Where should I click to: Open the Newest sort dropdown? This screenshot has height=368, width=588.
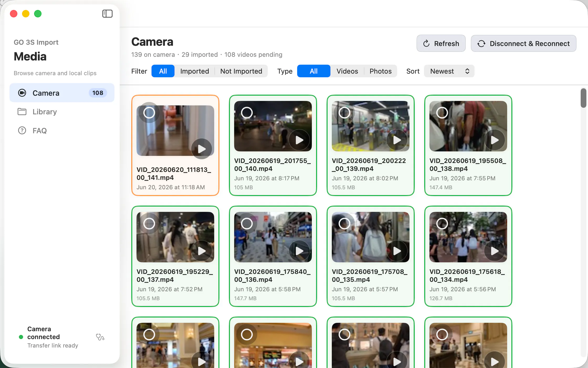tap(449, 71)
